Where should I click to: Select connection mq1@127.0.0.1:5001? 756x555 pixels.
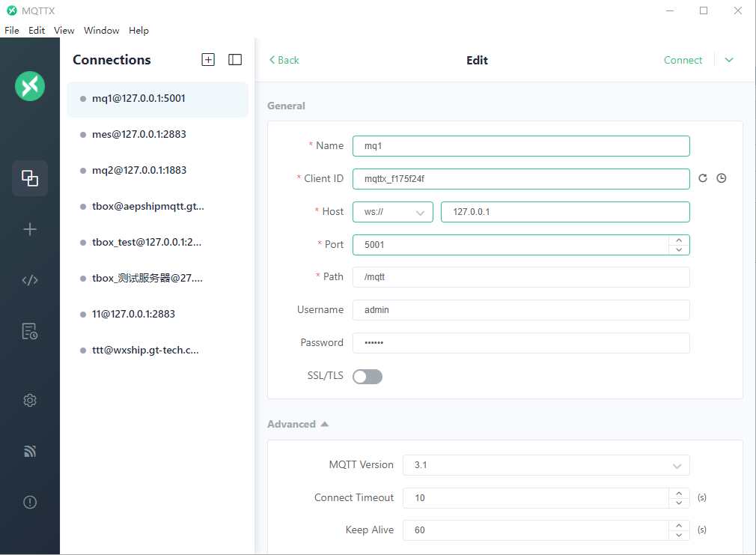tap(157, 99)
